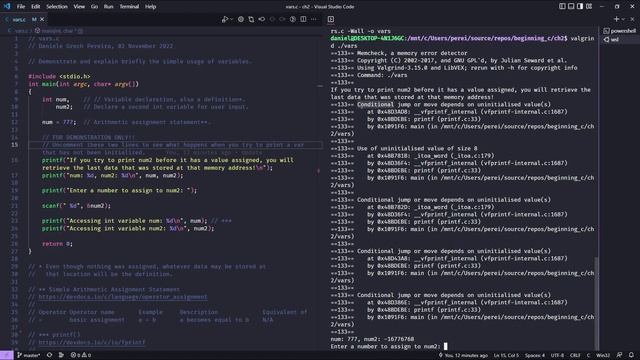Viewport: 640px width, 360px height.
Task: Click the '#include <stdio.h>' code line
Action: [59, 76]
